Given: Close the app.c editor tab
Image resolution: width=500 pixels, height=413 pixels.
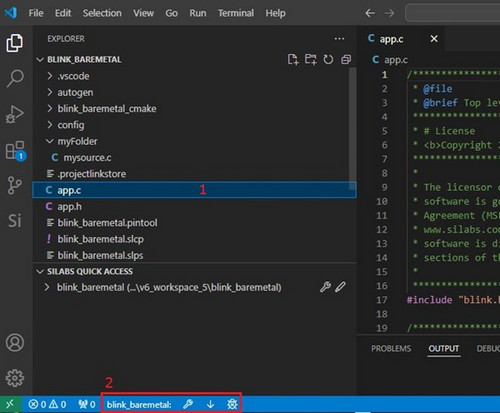Looking at the screenshot, I should [434, 39].
